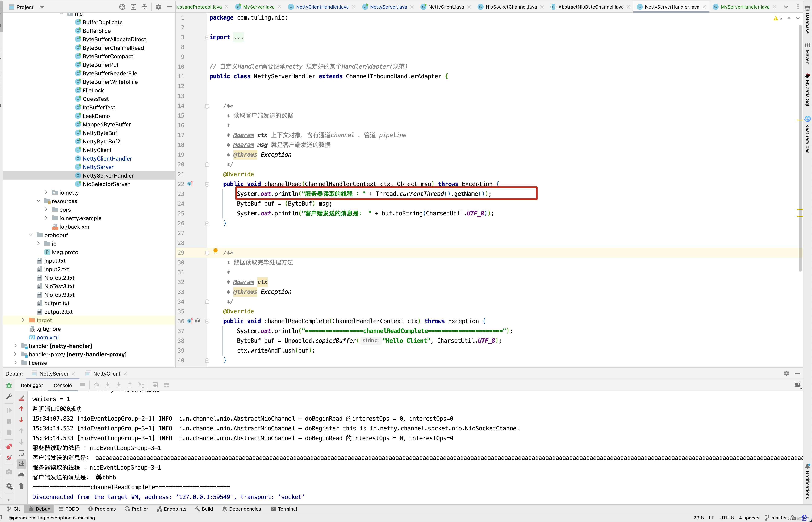Click intention lightbulb on line 29

pos(215,251)
